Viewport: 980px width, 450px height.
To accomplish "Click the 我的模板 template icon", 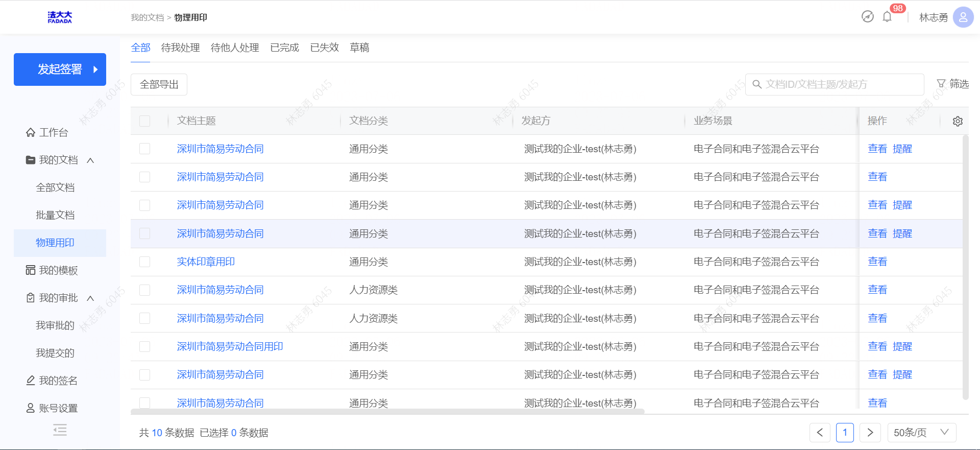I will [x=31, y=270].
